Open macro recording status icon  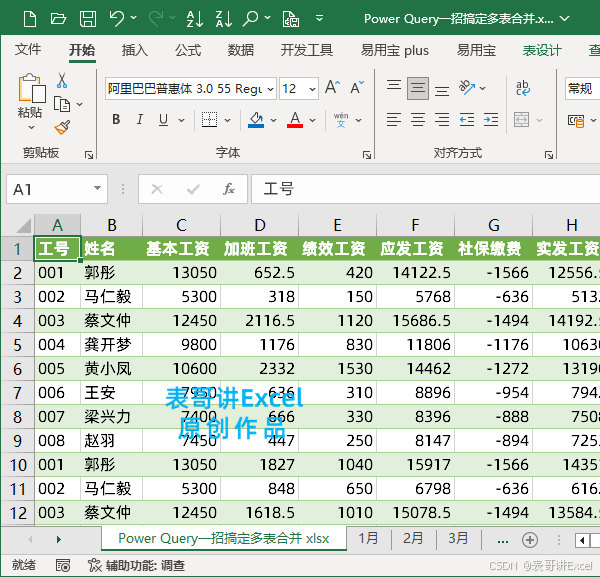click(63, 565)
